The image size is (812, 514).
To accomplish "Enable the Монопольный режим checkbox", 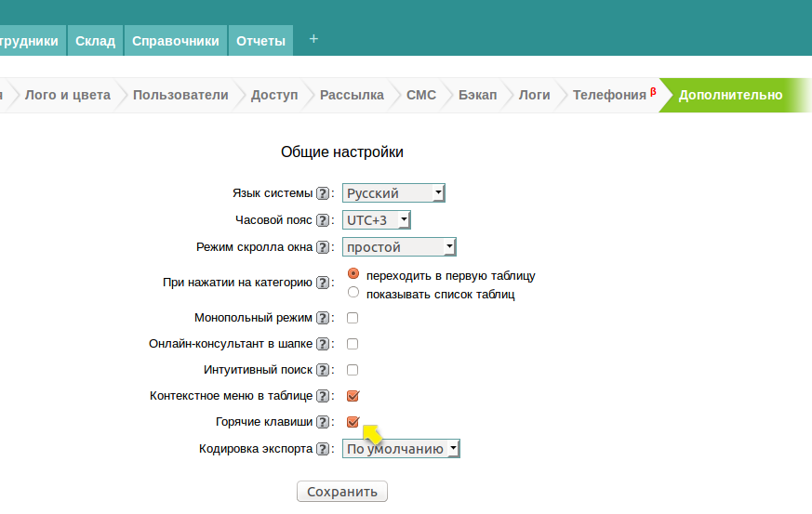I will [x=353, y=318].
